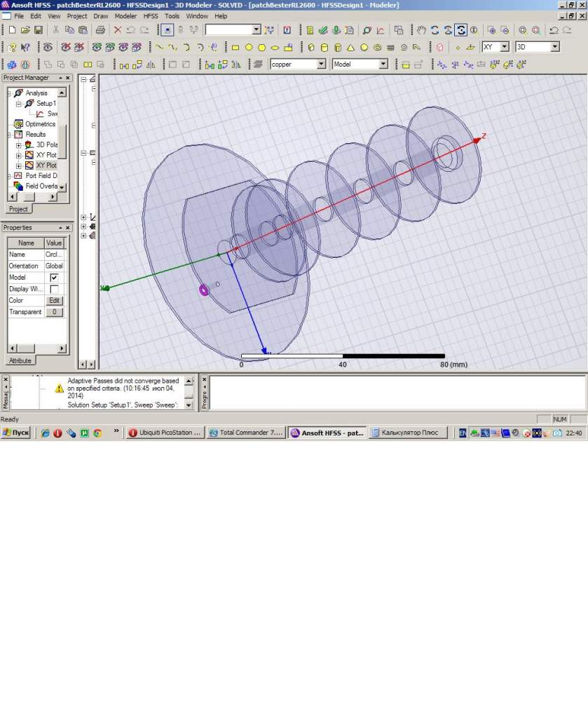Open the 3D movement mode dropdown
Image resolution: width=588 pixels, height=718 pixels.
(x=554, y=47)
